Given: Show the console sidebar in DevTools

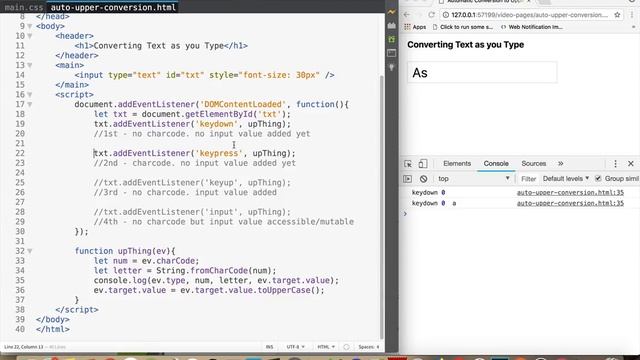Looking at the screenshot, I should 407,179.
